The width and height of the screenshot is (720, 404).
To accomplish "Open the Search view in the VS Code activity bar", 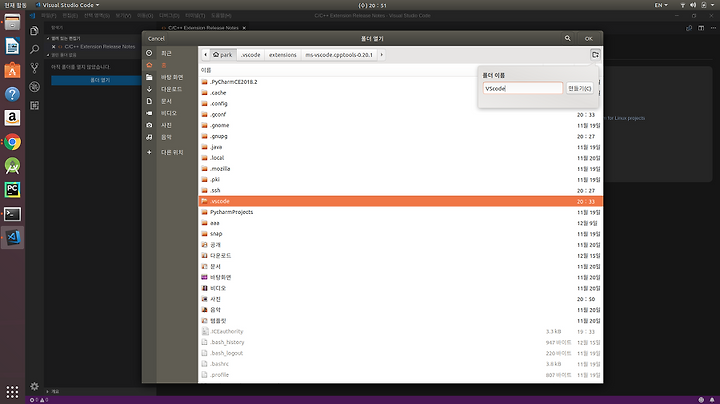I will coord(34,49).
